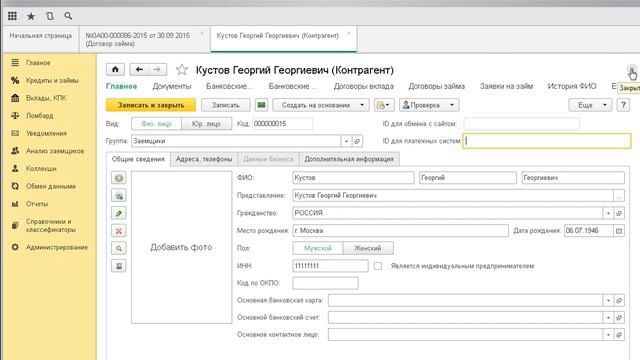The width and height of the screenshot is (640, 360).
Task: Open calendar for Дата рождения
Action: pyautogui.click(x=619, y=231)
